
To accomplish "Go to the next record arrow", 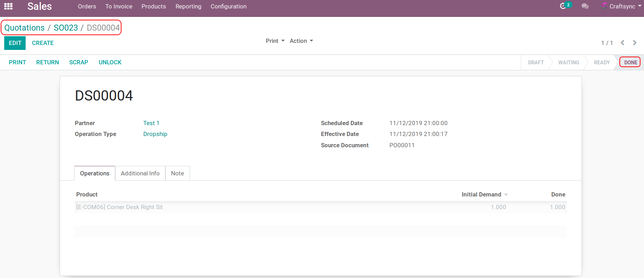I will [x=635, y=43].
